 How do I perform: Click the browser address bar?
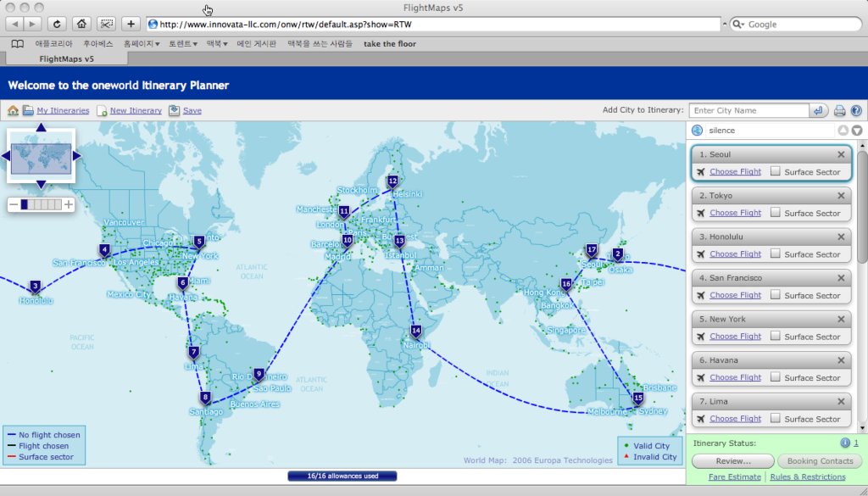[434, 25]
